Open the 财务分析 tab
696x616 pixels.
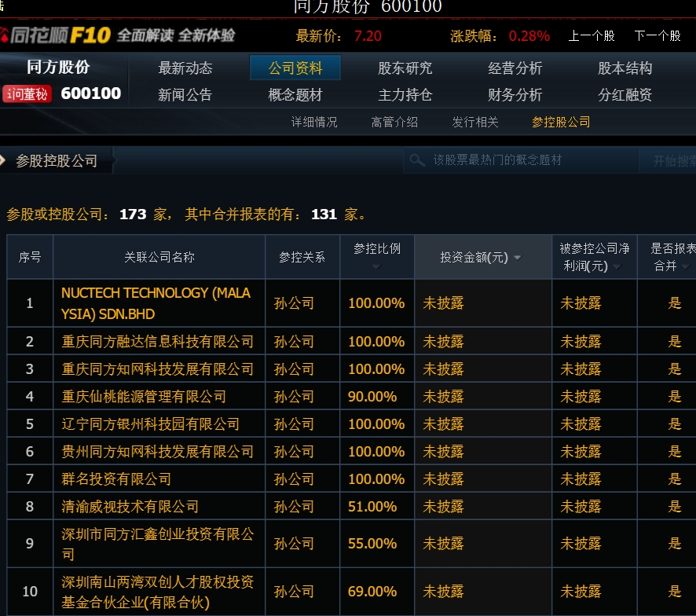pos(515,94)
